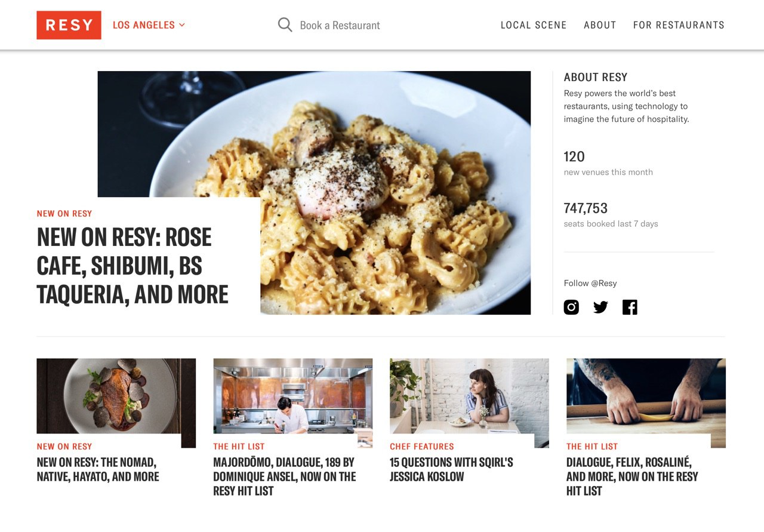Open Resy's Instagram page icon
Image resolution: width=764 pixels, height=532 pixels.
(571, 307)
